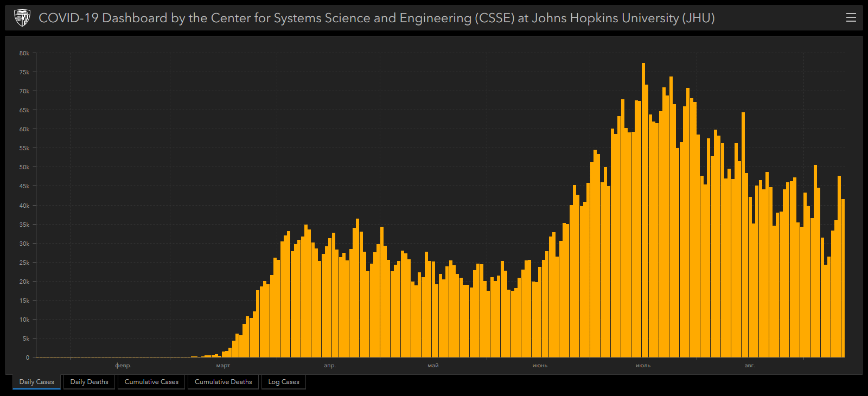Click the 'февр.' month label on the x-axis
The image size is (868, 396).
pyautogui.click(x=123, y=366)
